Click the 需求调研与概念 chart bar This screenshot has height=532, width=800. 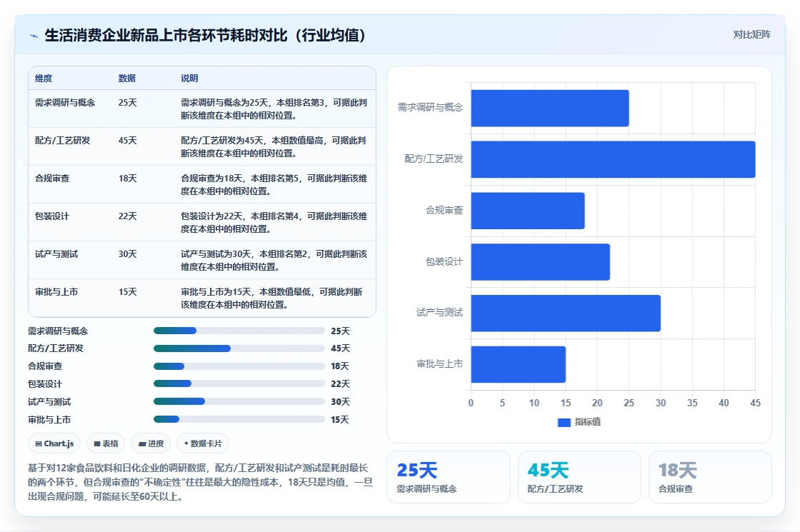[549, 108]
